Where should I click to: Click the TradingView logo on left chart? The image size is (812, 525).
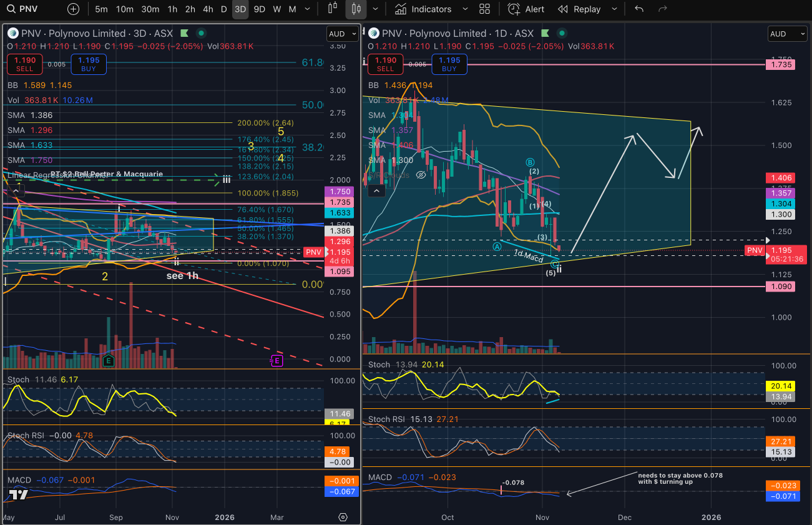coord(19,495)
